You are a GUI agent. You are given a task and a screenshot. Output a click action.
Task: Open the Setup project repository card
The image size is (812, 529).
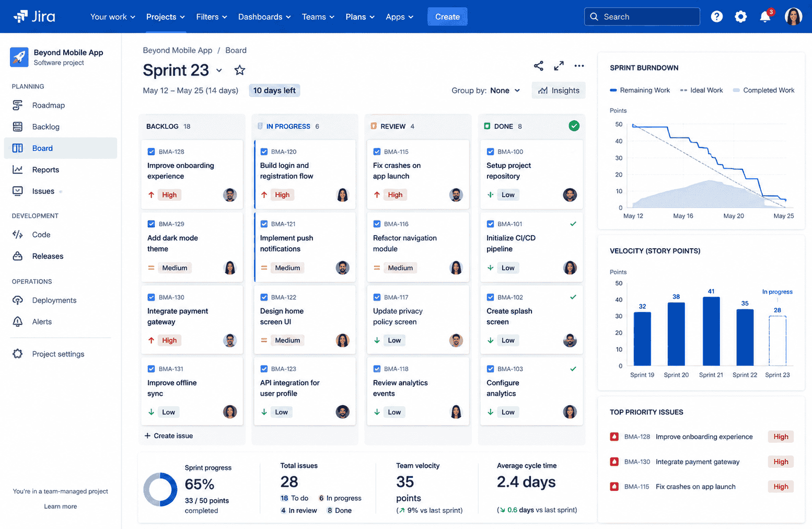(531, 175)
